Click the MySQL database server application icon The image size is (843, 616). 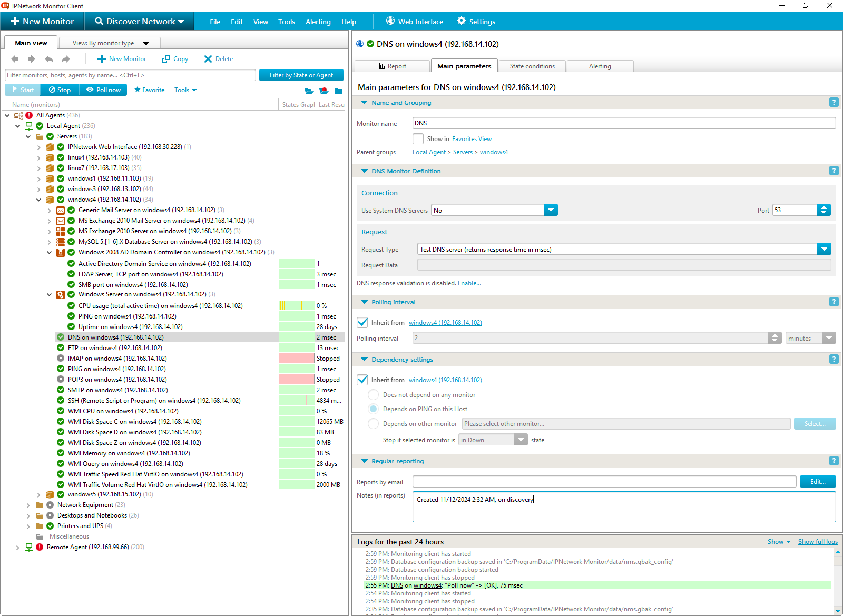61,242
